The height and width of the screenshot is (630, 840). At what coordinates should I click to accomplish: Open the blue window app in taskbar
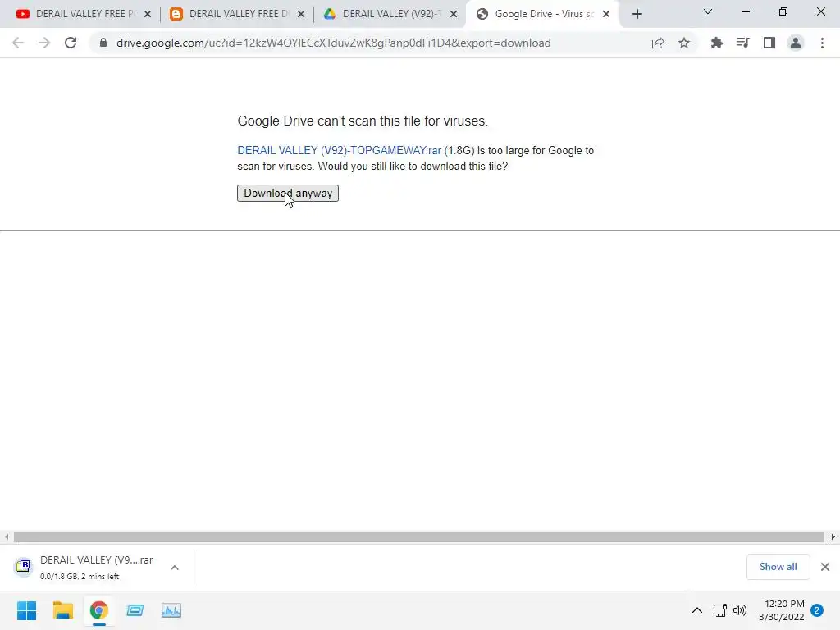coord(135,610)
